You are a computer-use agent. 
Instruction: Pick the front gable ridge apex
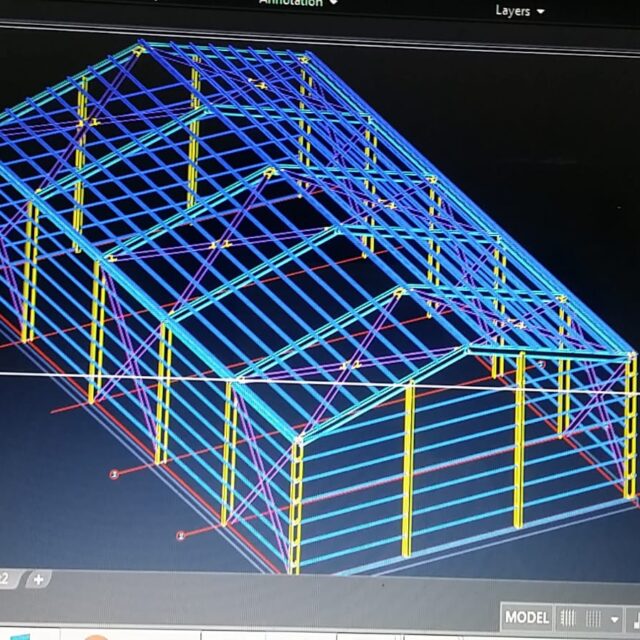click(x=466, y=350)
